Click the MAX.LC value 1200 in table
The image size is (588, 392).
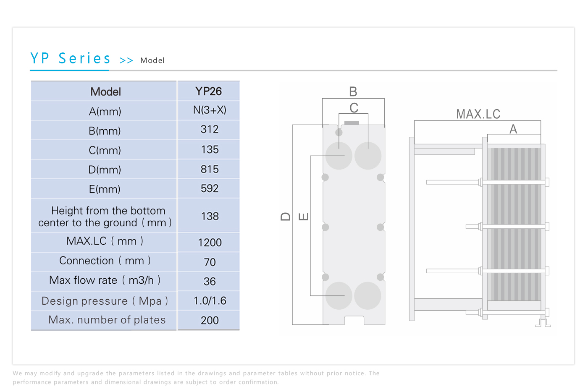(x=210, y=243)
